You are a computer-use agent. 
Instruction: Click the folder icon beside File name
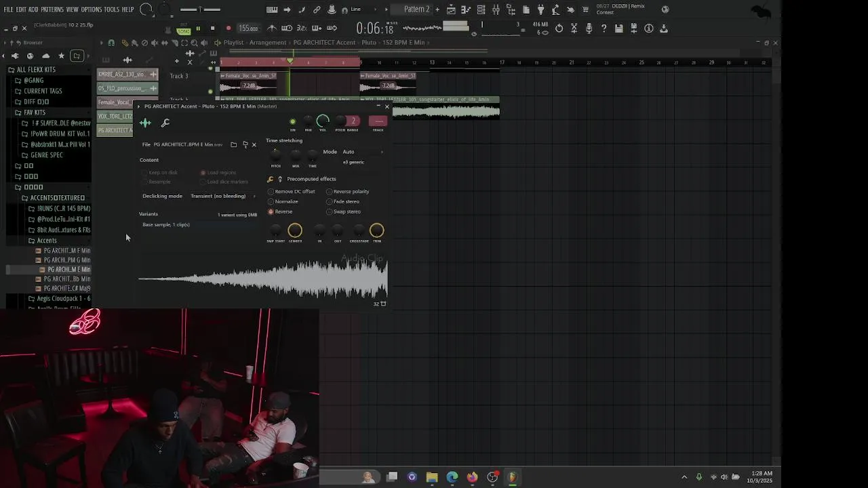(233, 144)
